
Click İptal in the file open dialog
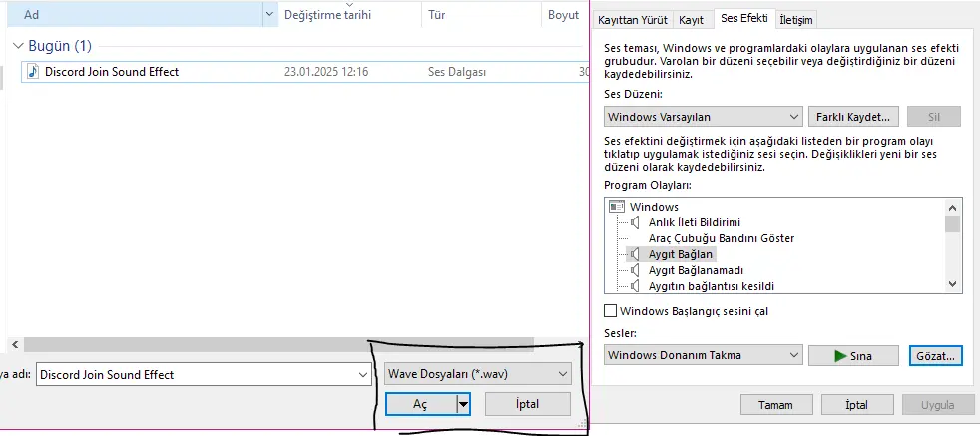click(x=528, y=404)
